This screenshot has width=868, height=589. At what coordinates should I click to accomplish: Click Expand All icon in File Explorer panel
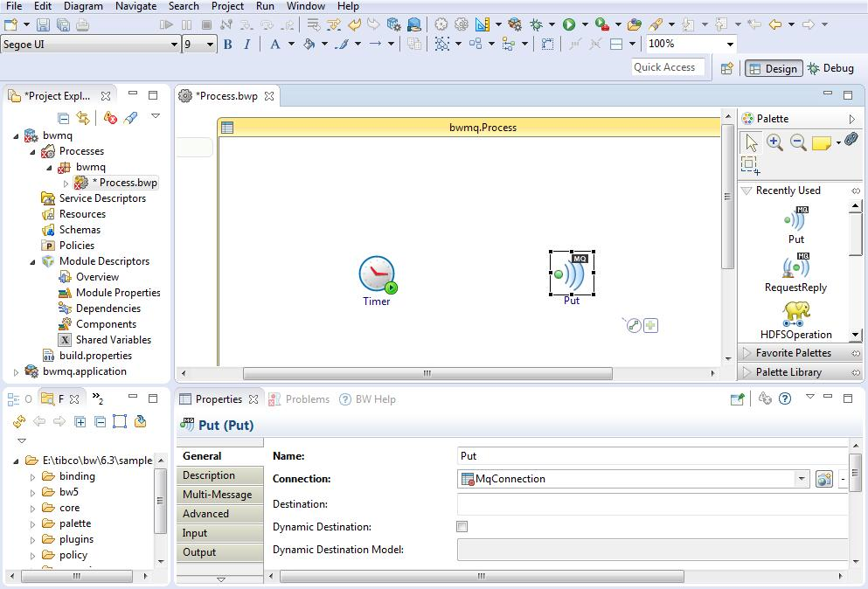80,422
